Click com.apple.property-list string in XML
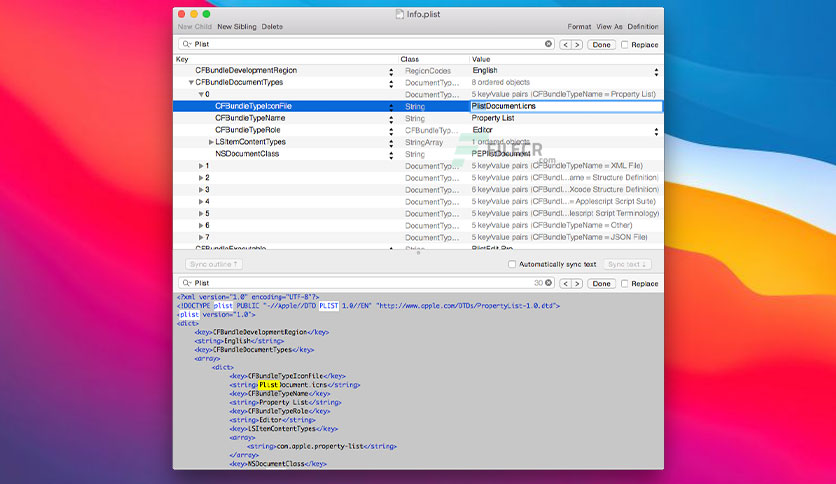The image size is (836, 484). click(x=320, y=446)
